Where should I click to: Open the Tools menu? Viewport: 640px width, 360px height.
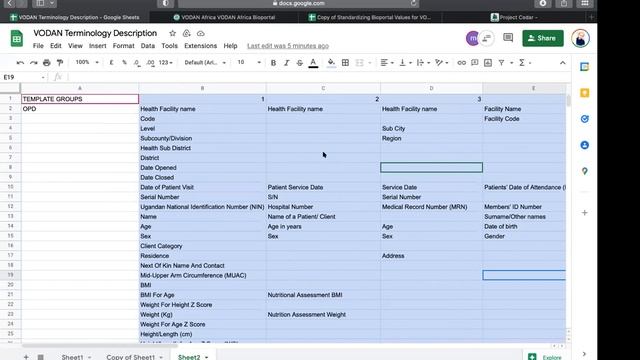(x=169, y=46)
